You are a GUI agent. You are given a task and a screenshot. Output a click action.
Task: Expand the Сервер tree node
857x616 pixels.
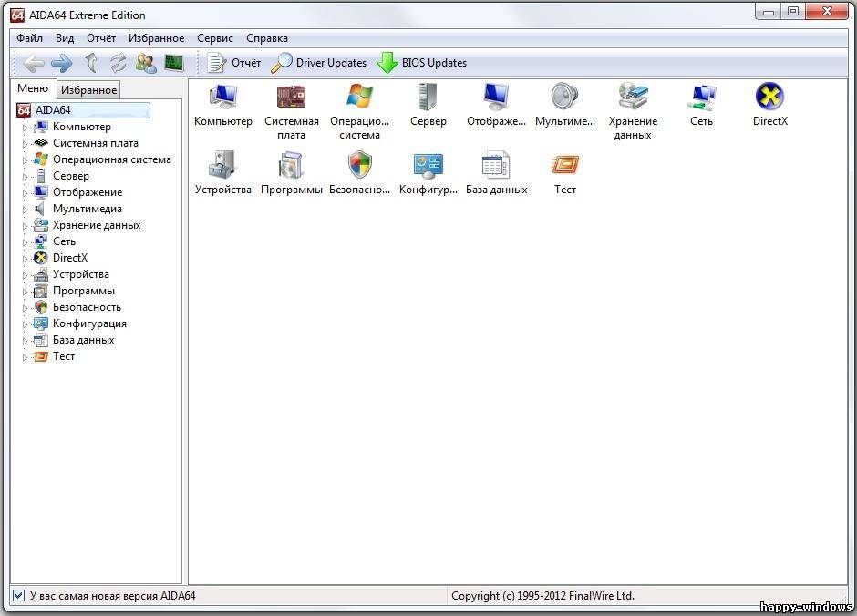click(25, 177)
